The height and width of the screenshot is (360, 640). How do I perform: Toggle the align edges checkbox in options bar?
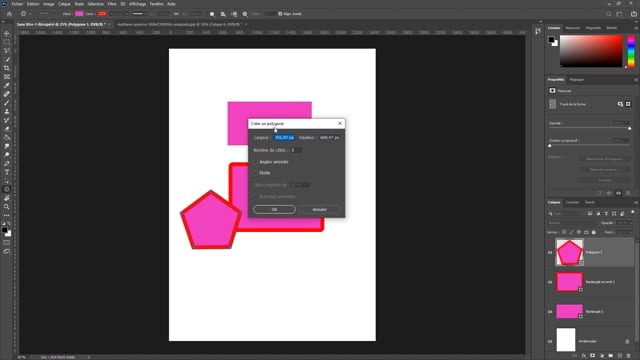pos(280,14)
